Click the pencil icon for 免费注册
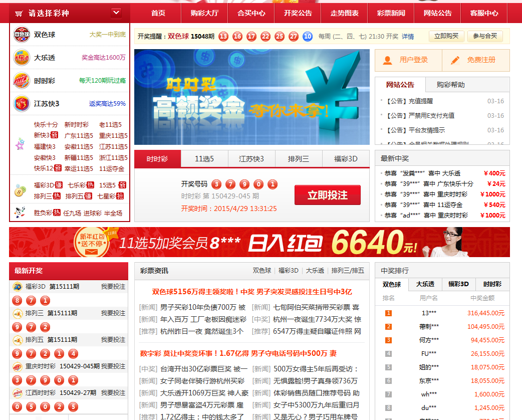Viewport: 522px width, 420px height. coord(455,60)
